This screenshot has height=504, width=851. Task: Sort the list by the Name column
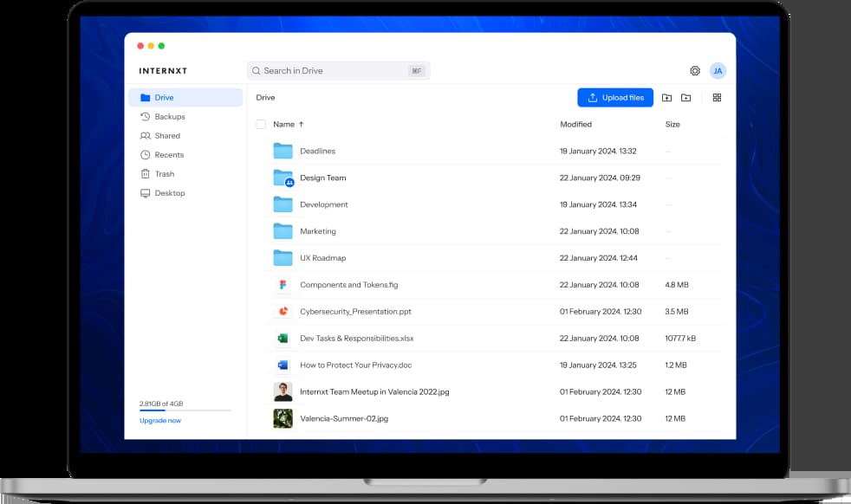point(284,125)
